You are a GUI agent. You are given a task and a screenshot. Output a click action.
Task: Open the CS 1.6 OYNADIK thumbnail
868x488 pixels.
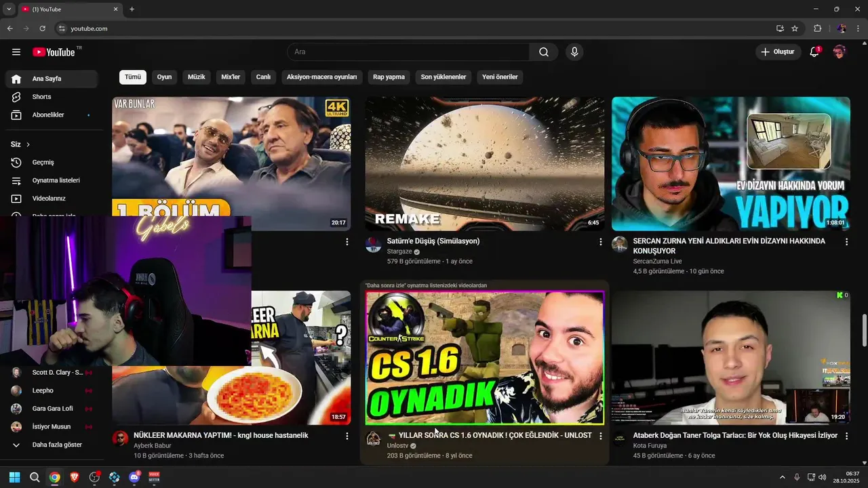pos(485,358)
